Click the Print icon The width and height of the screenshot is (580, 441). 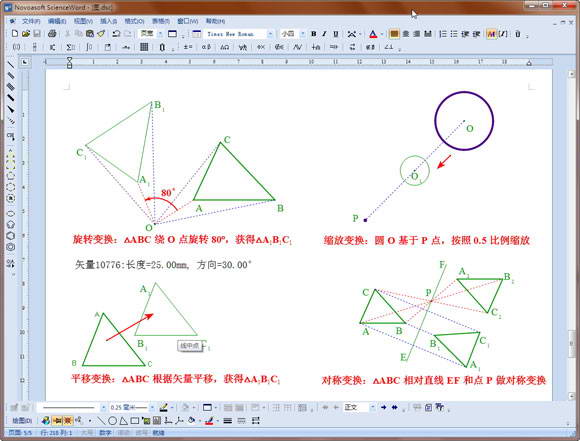pos(52,34)
